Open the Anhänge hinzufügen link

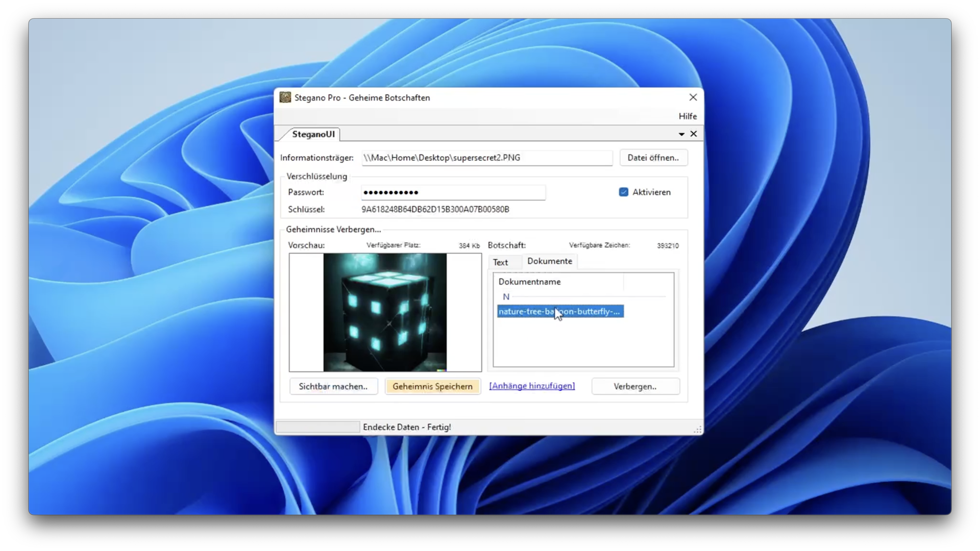[x=531, y=386]
